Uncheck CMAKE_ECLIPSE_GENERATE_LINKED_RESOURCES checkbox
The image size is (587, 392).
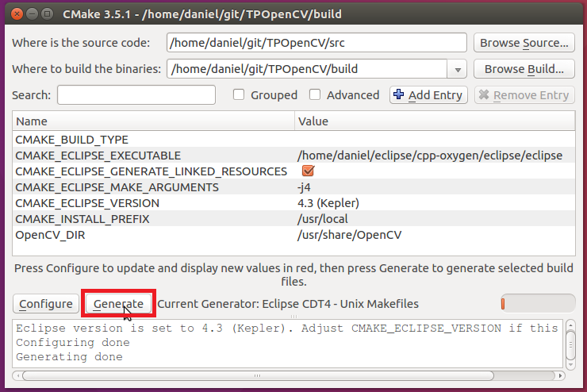tap(308, 171)
